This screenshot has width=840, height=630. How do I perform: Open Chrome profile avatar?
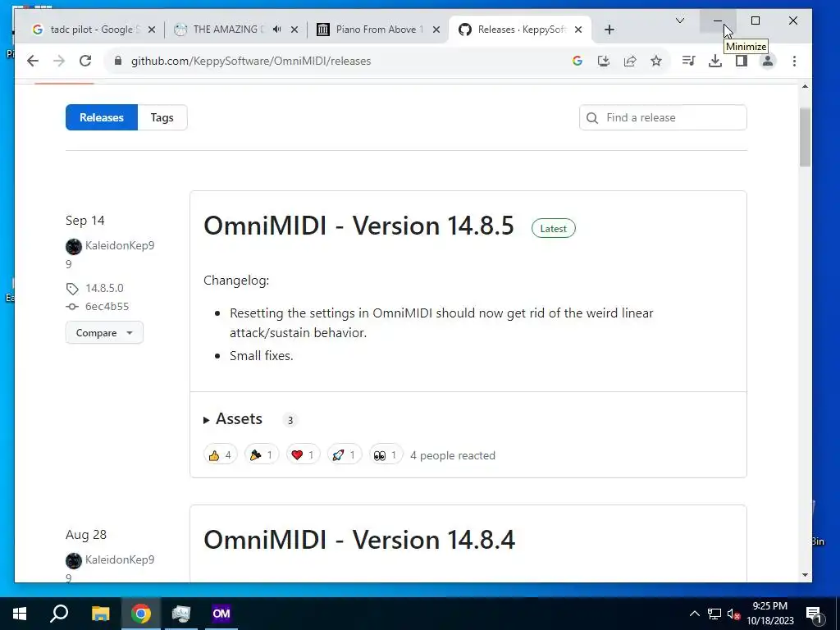click(768, 61)
